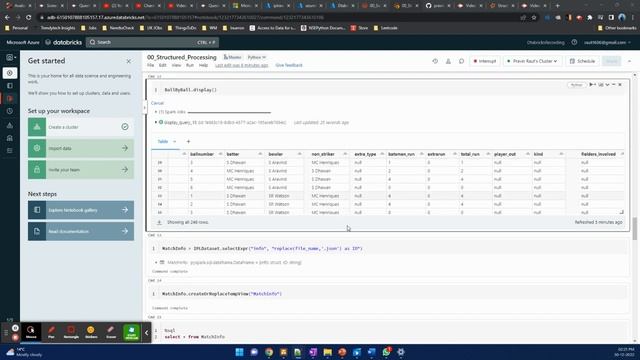This screenshot has width=640, height=360.
Task: Click total_run column header
Action: [x=470, y=154]
